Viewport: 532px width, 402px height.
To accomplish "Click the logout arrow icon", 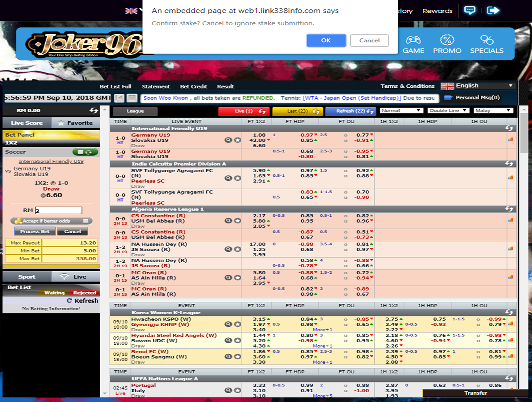I will coord(493,10).
